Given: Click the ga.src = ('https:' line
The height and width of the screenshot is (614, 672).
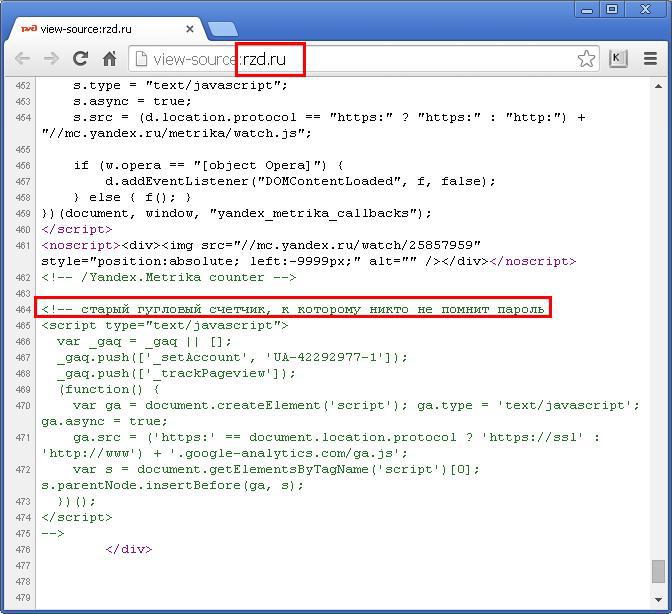Looking at the screenshot, I should click(x=336, y=437).
